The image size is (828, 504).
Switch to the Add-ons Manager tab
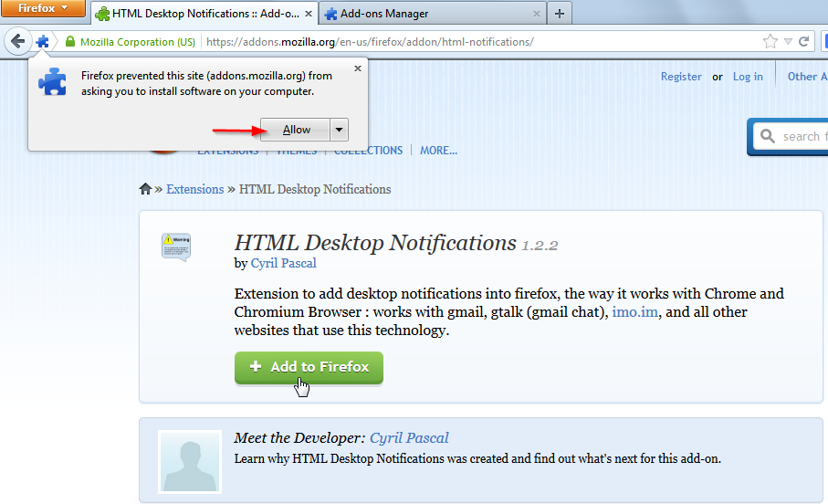432,14
